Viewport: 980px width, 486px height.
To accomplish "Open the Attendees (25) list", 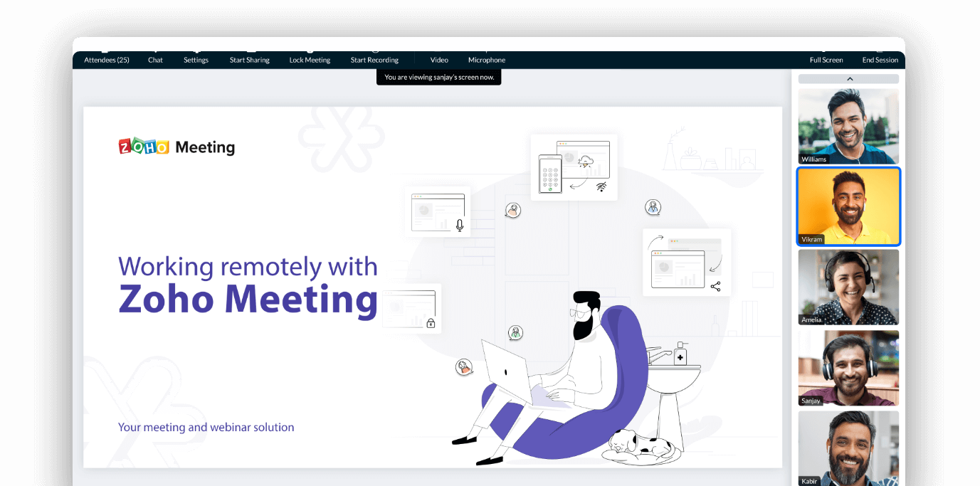I will tap(107, 60).
